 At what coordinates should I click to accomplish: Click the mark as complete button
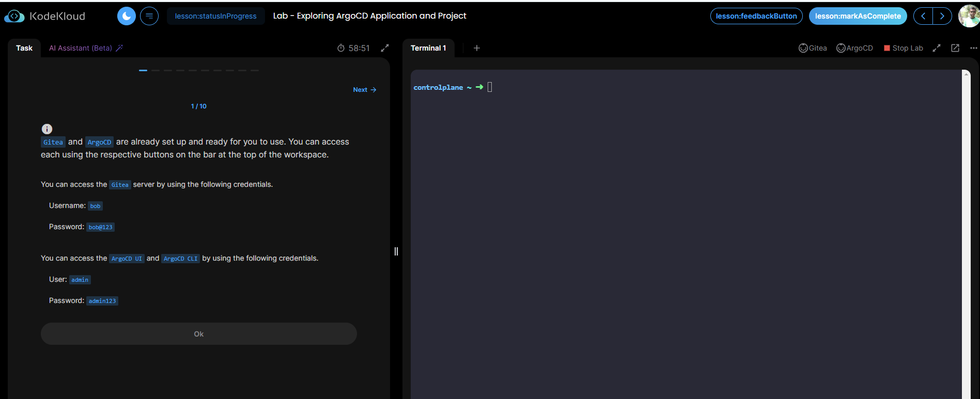(x=858, y=16)
